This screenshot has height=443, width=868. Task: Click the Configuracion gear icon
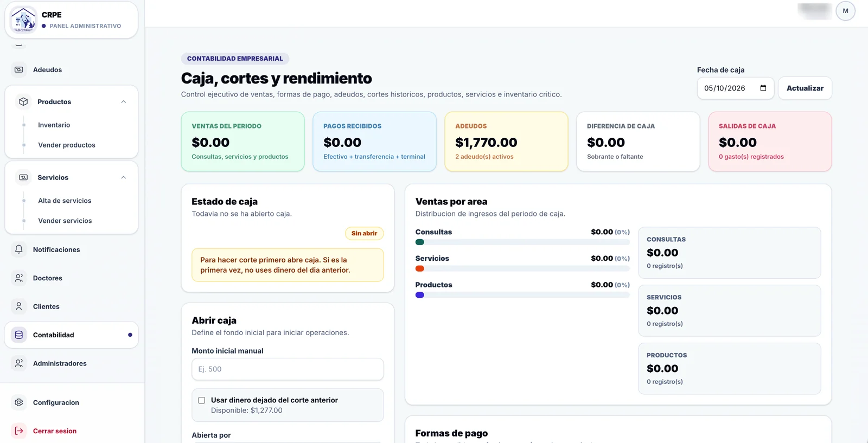pos(19,402)
